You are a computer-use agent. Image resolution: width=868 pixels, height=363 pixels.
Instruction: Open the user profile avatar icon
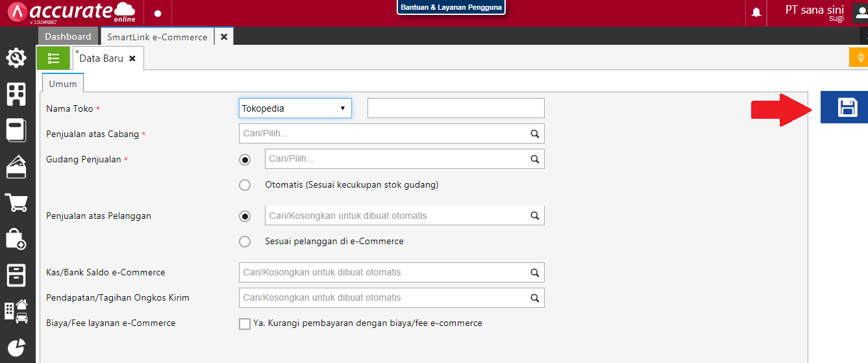[x=861, y=12]
